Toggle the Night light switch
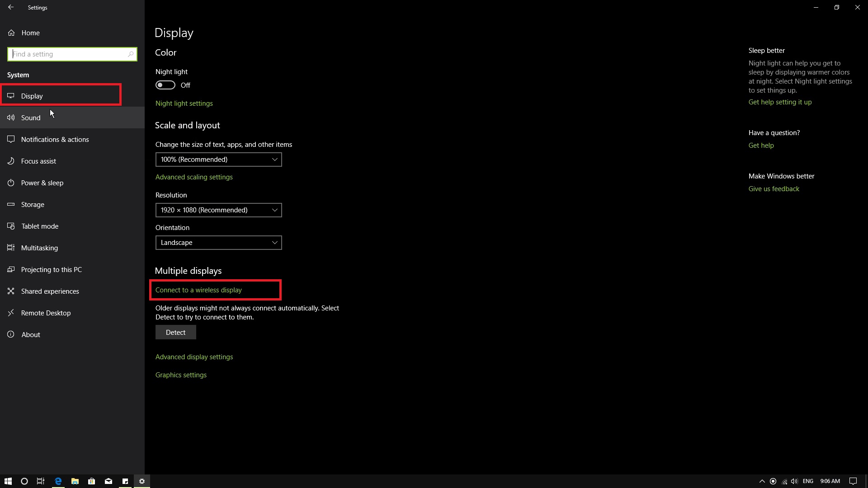This screenshot has width=868, height=488. tap(165, 85)
